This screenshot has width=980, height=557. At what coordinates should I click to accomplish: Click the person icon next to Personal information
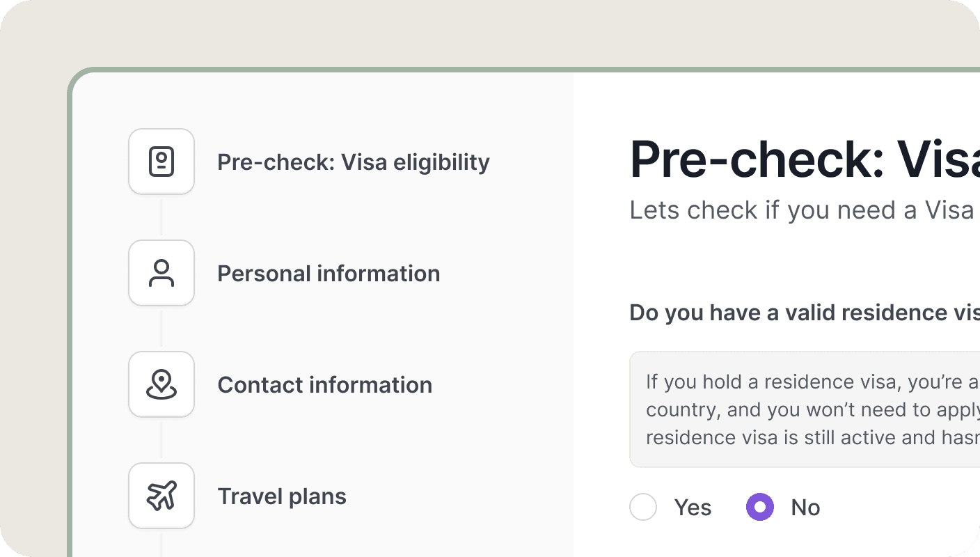point(161,273)
